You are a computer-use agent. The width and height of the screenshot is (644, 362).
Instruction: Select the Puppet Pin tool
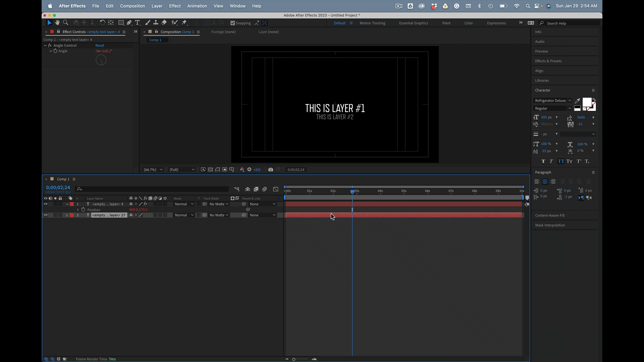pos(184,22)
